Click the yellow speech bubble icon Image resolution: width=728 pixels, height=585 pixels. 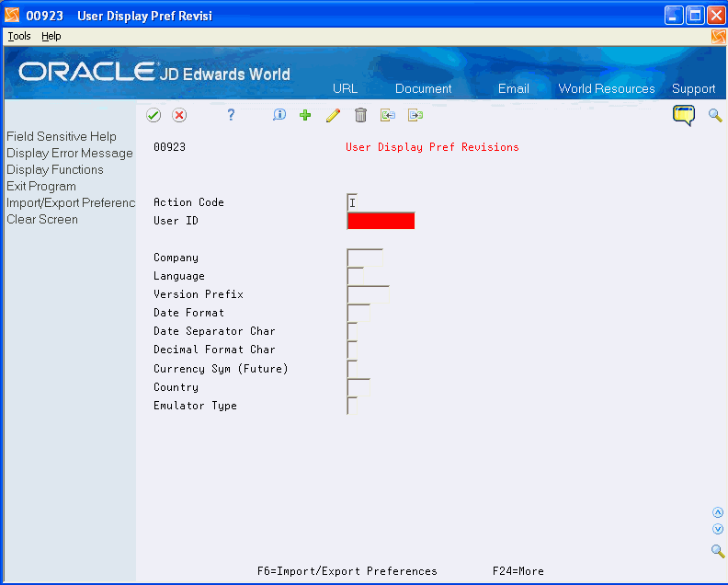pyautogui.click(x=684, y=115)
